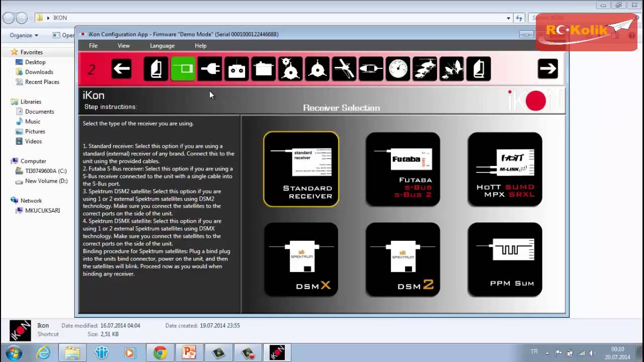644x362 pixels.
Task: Open the helicopter top-view step icon
Action: click(x=371, y=69)
